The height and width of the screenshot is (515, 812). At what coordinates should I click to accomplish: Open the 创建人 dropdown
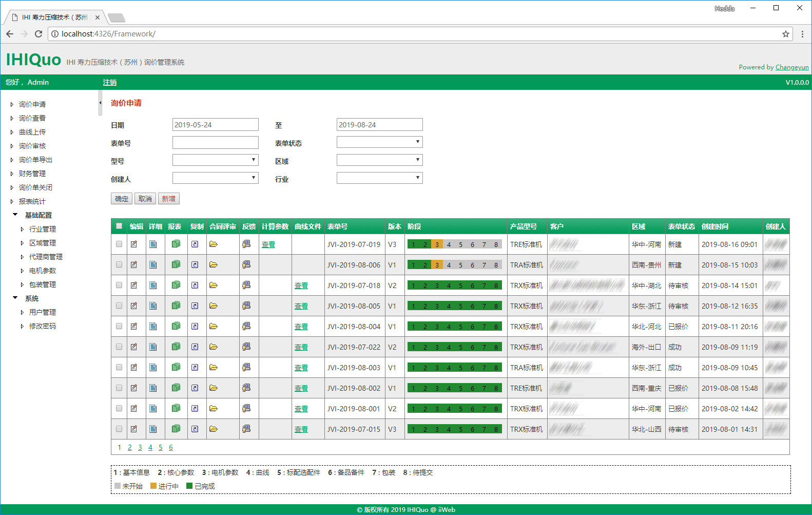[216, 178]
